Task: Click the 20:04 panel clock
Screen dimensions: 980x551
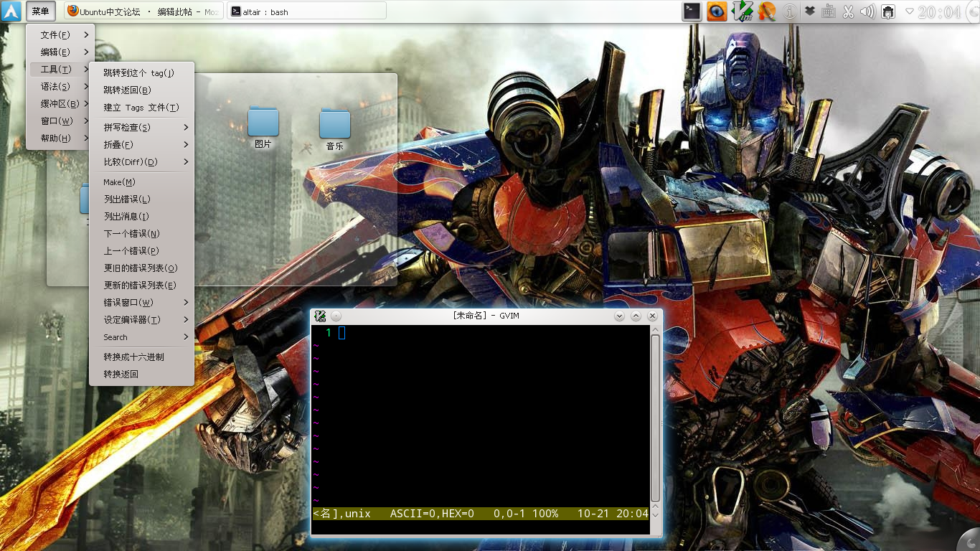Action: coord(938,12)
